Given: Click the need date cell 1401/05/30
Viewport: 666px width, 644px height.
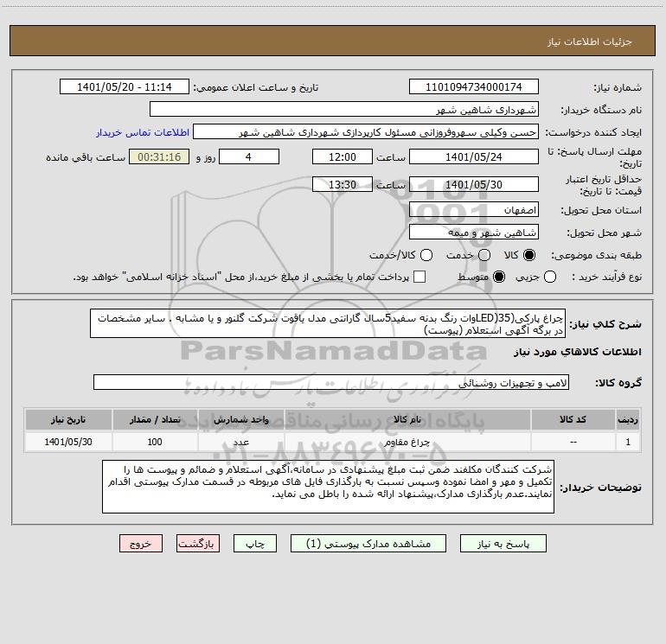Looking at the screenshot, I should 68,442.
